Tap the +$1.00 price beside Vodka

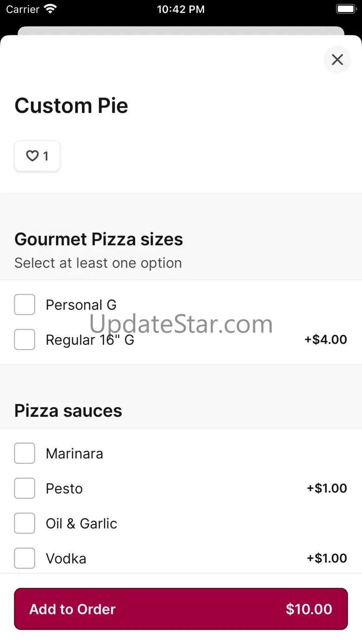click(327, 558)
